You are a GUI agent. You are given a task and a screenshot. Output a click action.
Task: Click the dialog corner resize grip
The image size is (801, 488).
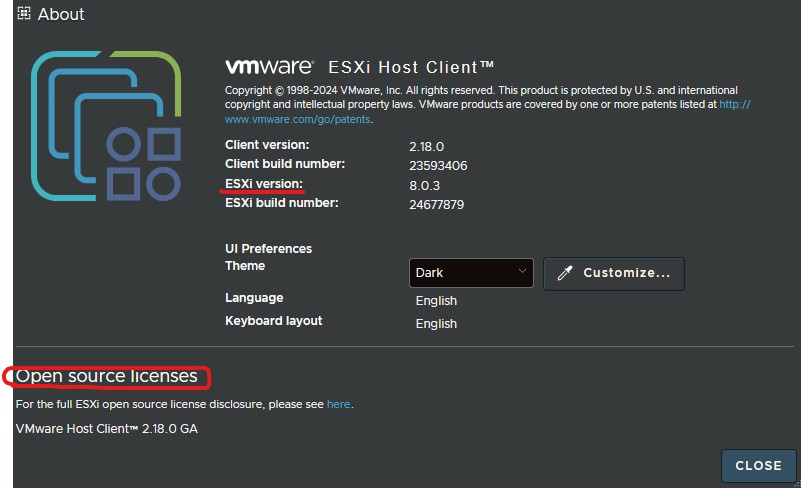pyautogui.click(x=797, y=484)
